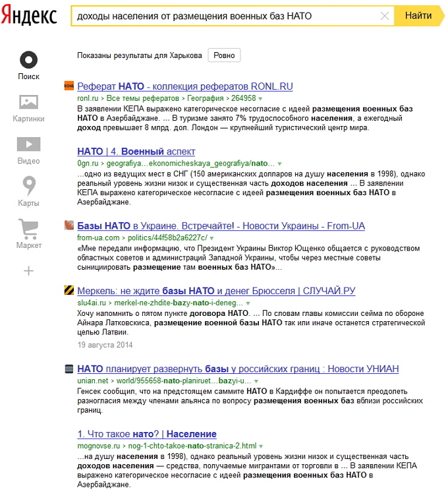Expand dropdown arrow next to 0gn.ru URL
Image resolution: width=448 pixels, height=490 pixels.
tap(280, 164)
